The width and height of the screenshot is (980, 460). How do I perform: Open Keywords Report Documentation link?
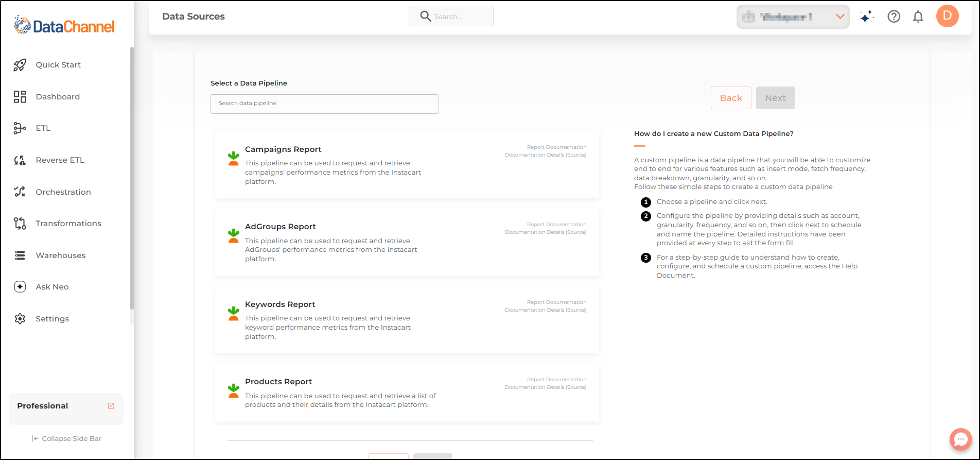pyautogui.click(x=556, y=302)
